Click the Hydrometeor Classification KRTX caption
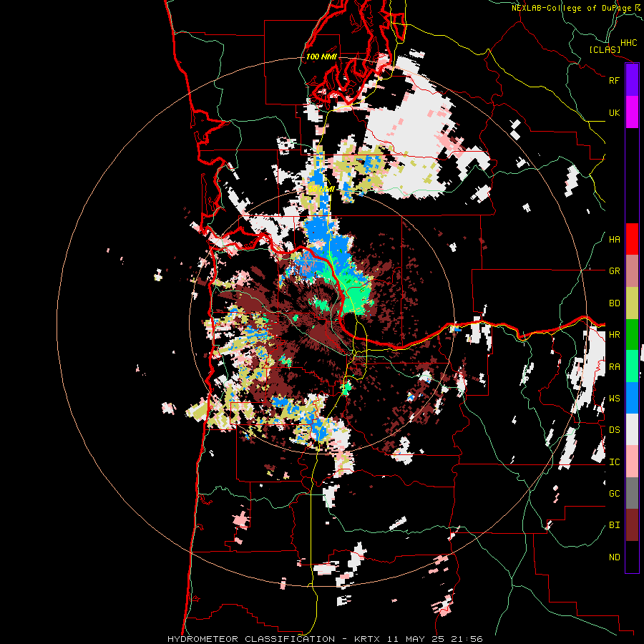This screenshot has height=644, width=644. tap(325, 639)
